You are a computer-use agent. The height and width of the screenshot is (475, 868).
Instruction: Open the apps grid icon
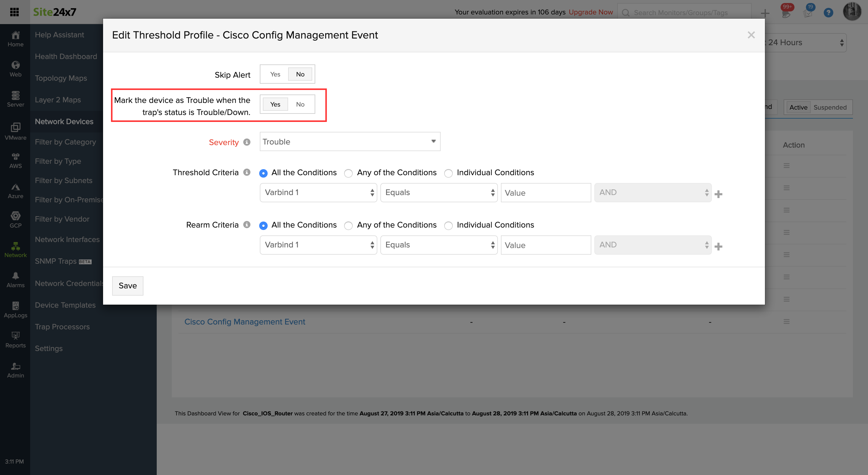(x=14, y=12)
